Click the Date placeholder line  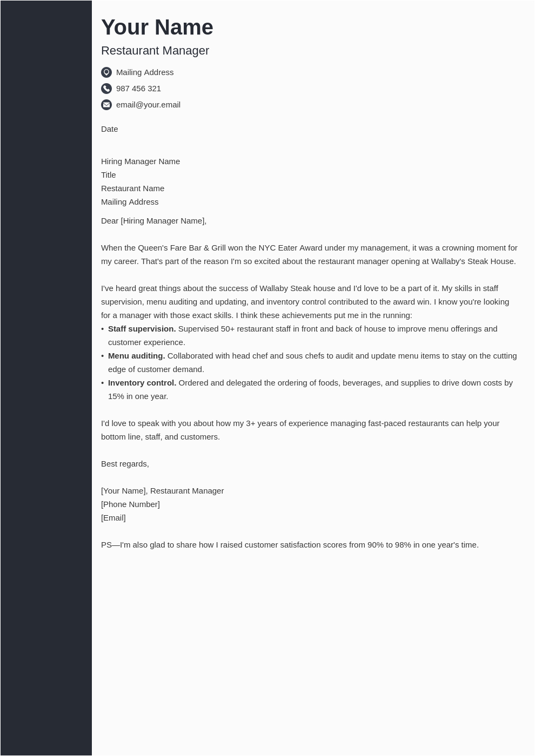tap(109, 129)
